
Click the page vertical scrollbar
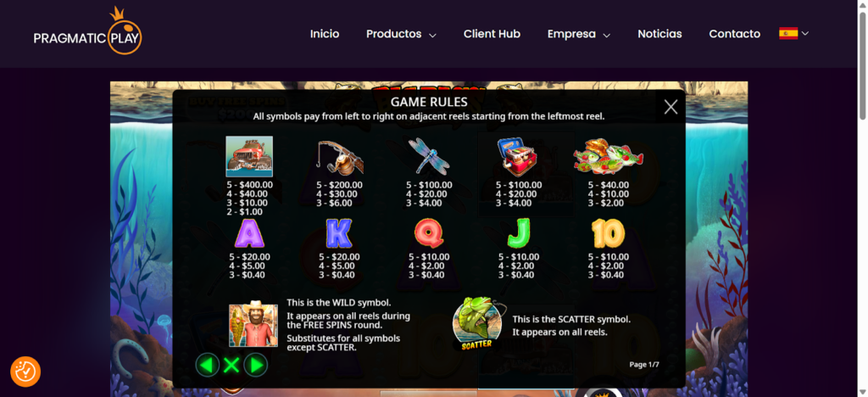pos(862,198)
